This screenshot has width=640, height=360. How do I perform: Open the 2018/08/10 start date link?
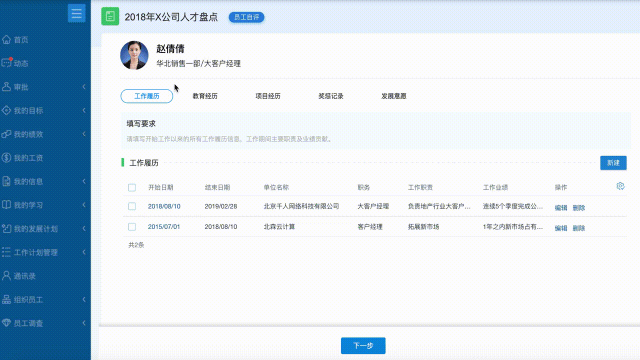[164, 207]
